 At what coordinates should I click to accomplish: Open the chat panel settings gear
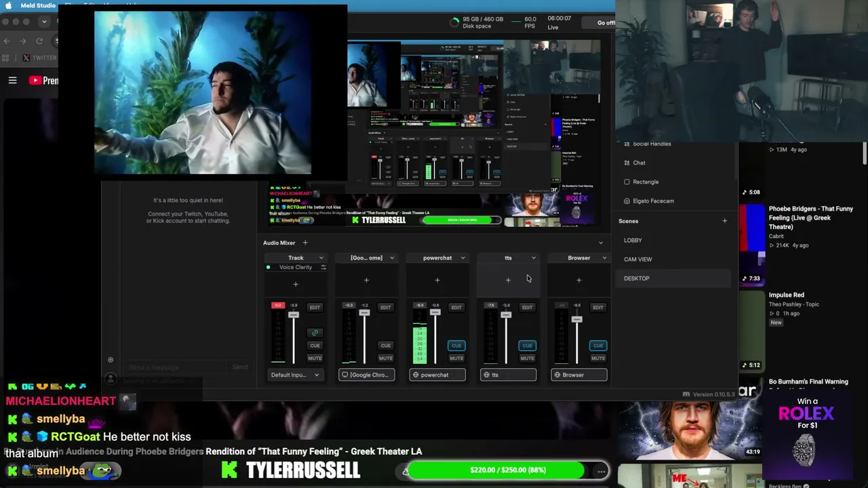[x=111, y=360]
